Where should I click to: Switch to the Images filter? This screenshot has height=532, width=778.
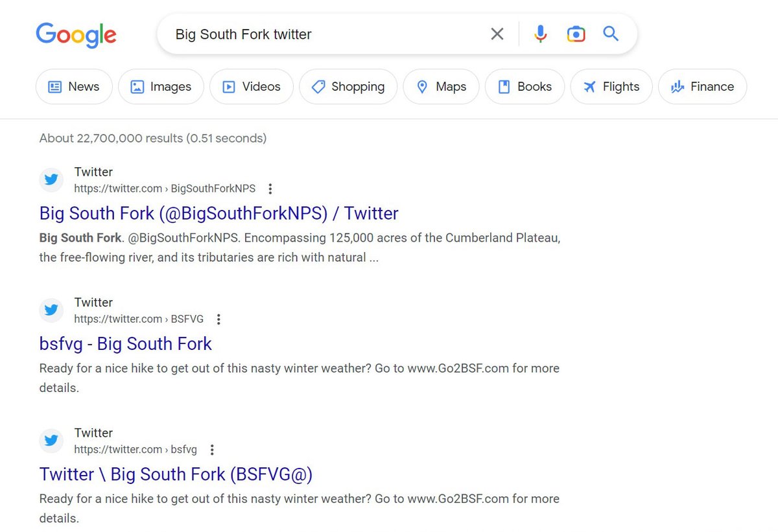click(161, 87)
